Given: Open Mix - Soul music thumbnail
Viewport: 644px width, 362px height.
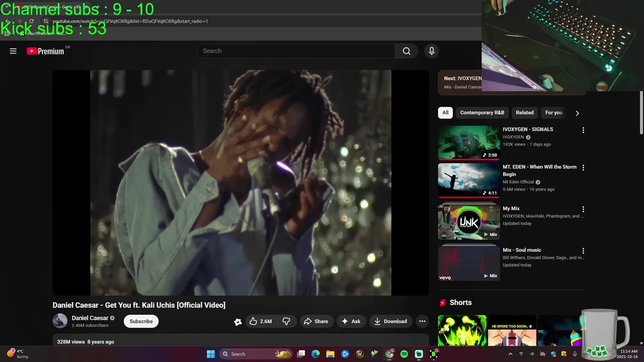Looking at the screenshot, I should pos(469,263).
